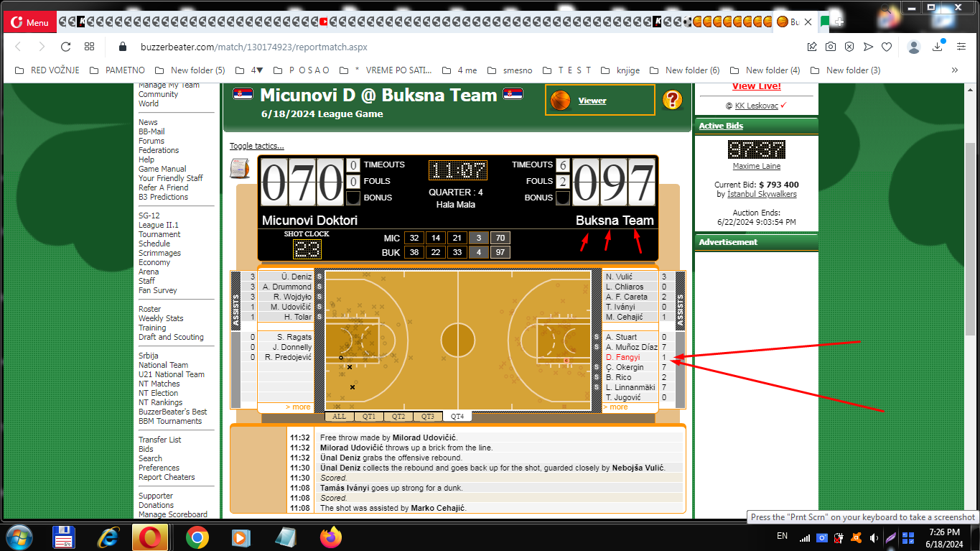
Task: Open the knjige bookmarks folder
Action: 620,70
